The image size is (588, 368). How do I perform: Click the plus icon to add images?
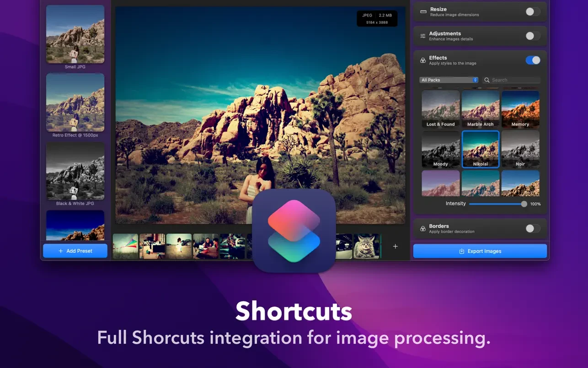[x=396, y=246]
